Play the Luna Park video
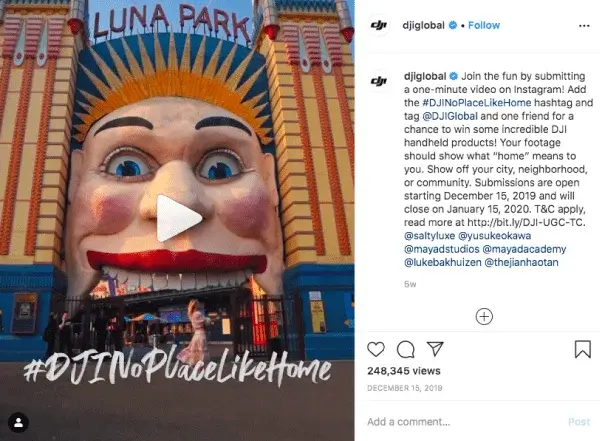The height and width of the screenshot is (441, 600). (177, 218)
